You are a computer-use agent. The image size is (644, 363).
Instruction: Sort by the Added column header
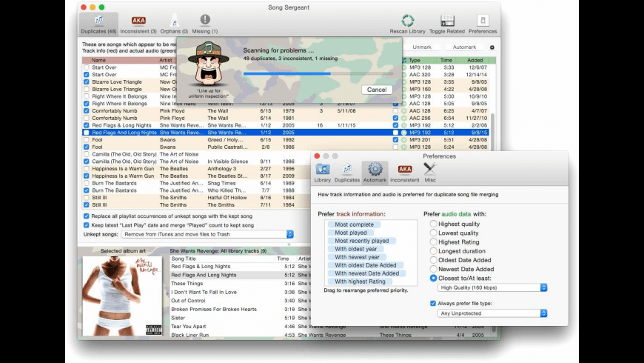coord(474,61)
